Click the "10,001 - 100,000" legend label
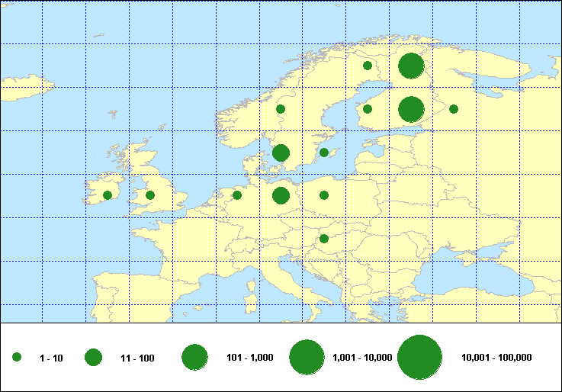 tap(496, 358)
